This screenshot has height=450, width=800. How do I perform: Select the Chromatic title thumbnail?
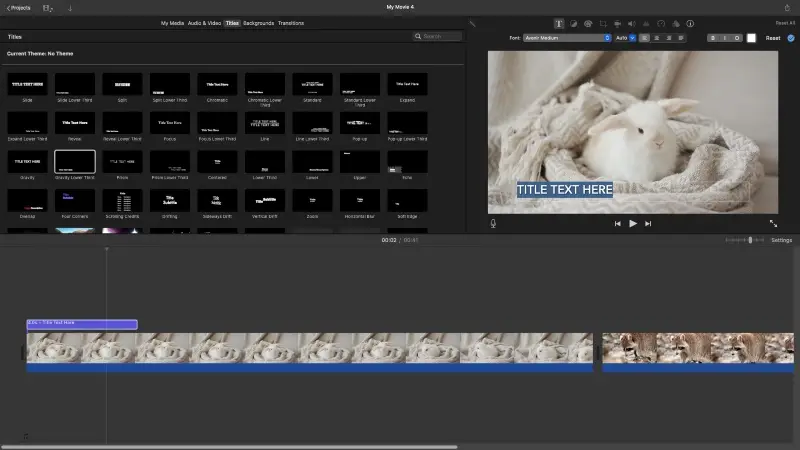click(217, 84)
